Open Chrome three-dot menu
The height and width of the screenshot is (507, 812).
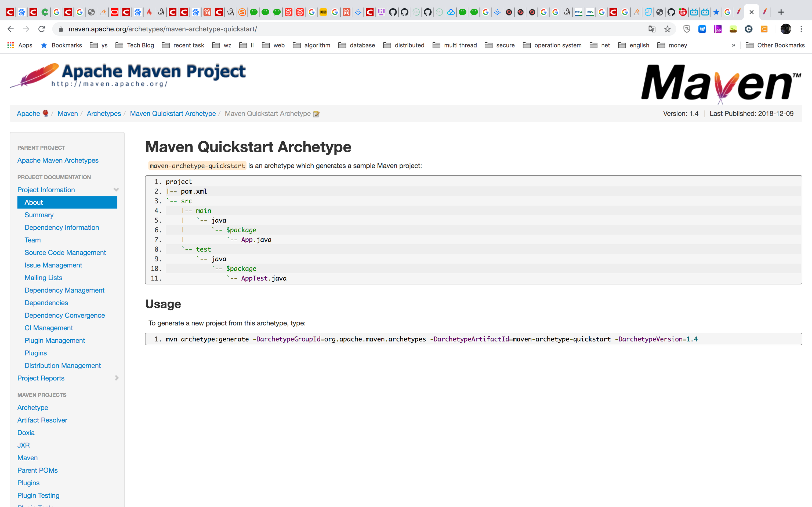pos(801,29)
